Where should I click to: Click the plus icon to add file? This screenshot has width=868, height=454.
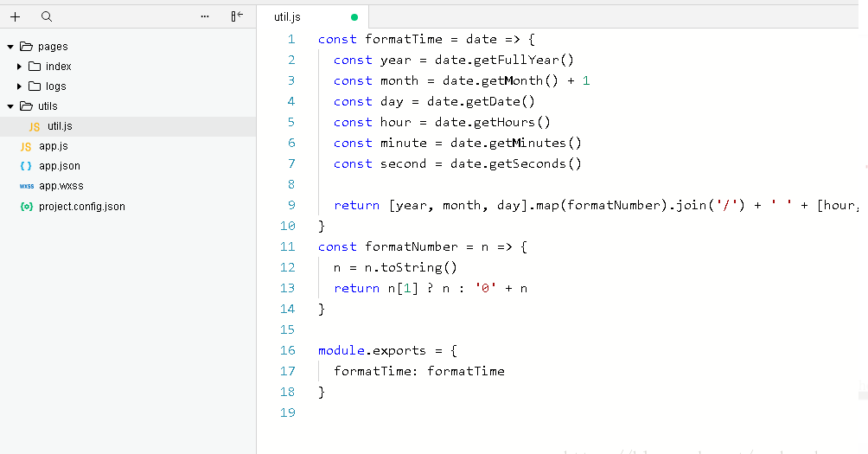(15, 16)
